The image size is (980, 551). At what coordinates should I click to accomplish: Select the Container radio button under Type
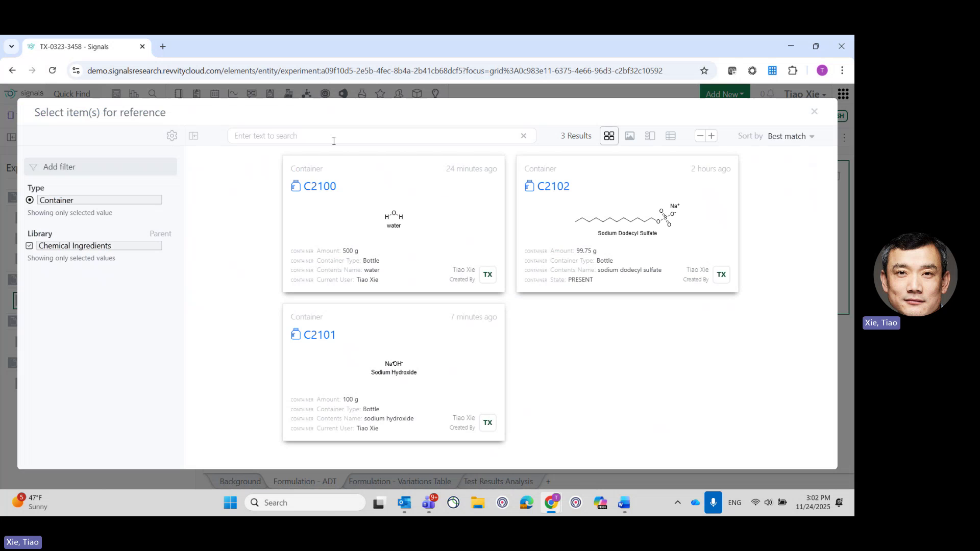(30, 199)
